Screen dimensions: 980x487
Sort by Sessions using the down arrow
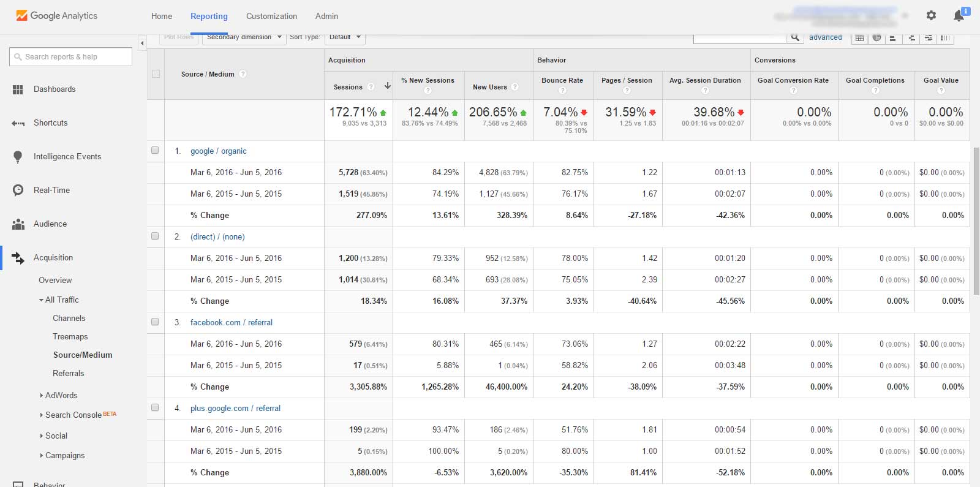pyautogui.click(x=388, y=86)
